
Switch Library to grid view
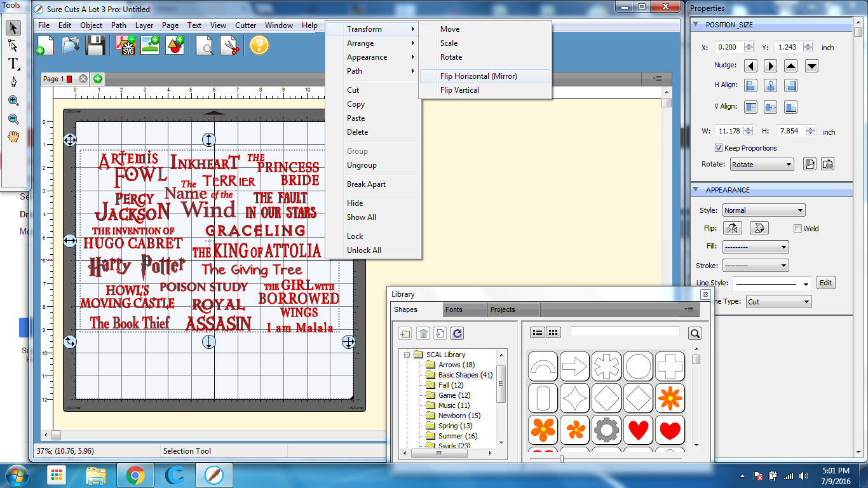point(553,332)
